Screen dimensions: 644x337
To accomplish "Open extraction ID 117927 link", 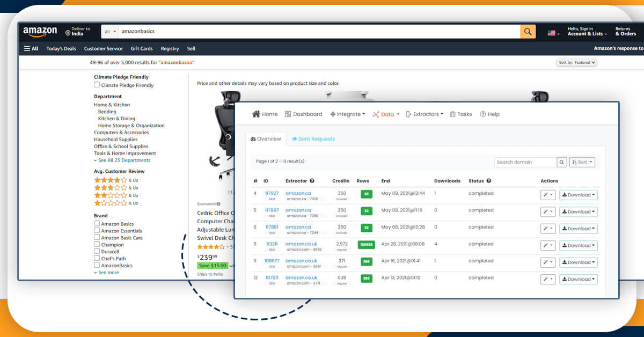I will [272, 193].
